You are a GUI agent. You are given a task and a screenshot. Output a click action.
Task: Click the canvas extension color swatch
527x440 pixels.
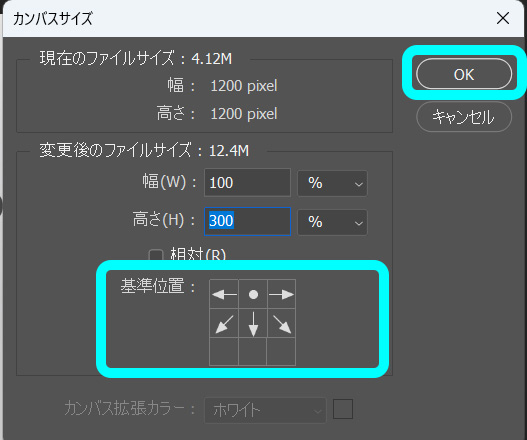pyautogui.click(x=343, y=409)
